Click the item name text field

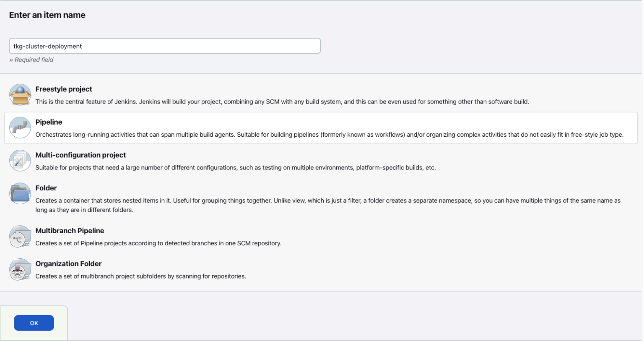[x=164, y=46]
